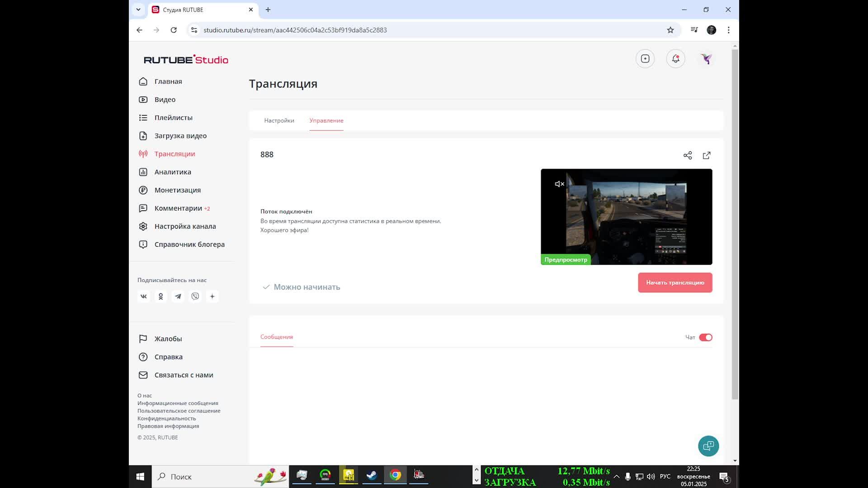This screenshot has height=488, width=868.
Task: Open the Telegram social link
Action: (x=178, y=296)
